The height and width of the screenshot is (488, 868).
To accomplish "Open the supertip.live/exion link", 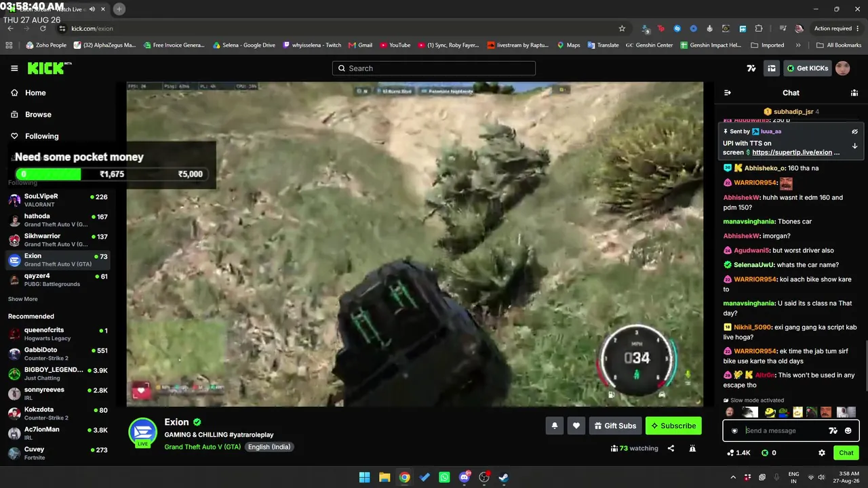I will 795,152.
